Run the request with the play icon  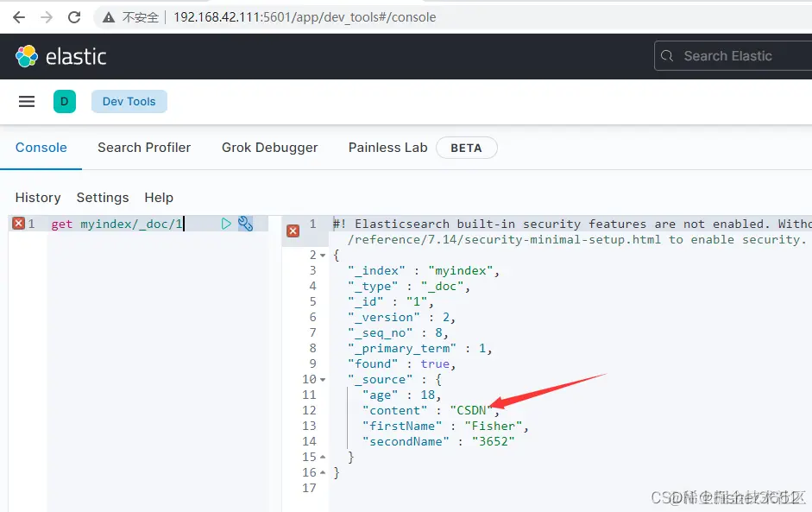pos(226,224)
